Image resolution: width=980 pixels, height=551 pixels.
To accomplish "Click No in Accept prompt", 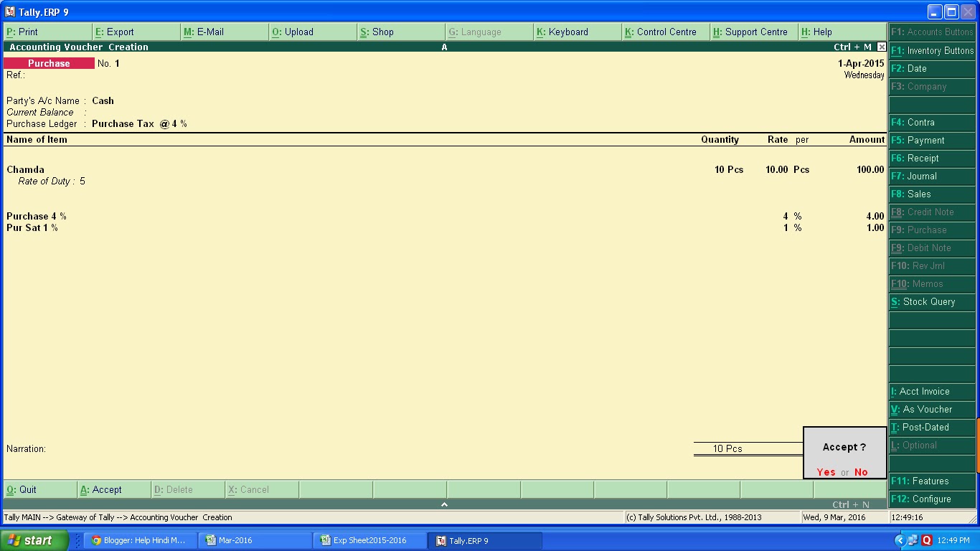I will click(861, 472).
